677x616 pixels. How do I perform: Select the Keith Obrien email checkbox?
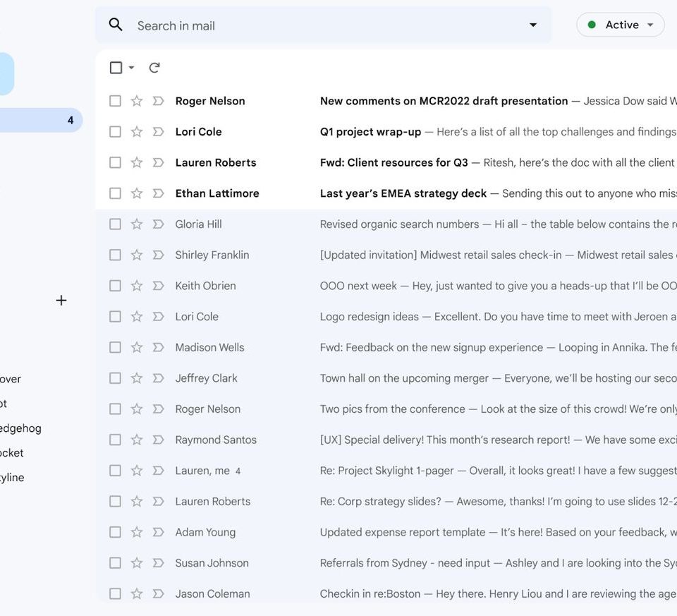115,286
